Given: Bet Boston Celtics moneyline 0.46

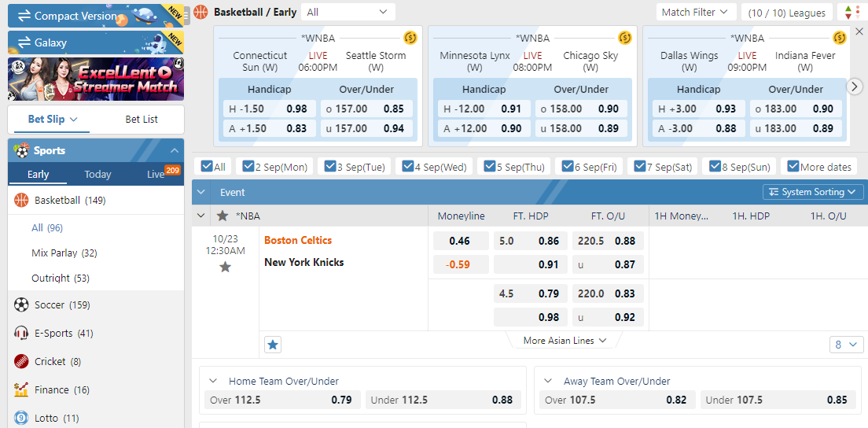Looking at the screenshot, I should pyautogui.click(x=461, y=241).
